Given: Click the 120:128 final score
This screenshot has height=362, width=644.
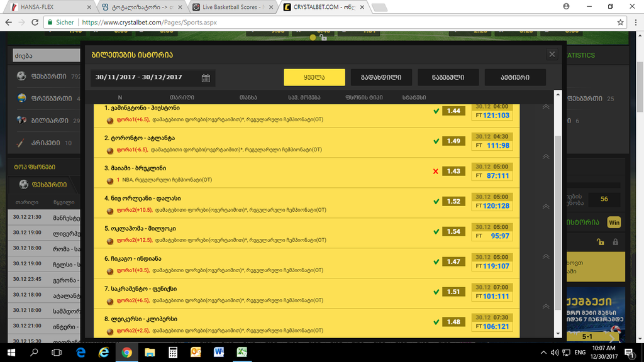Looking at the screenshot, I should 496,206.
